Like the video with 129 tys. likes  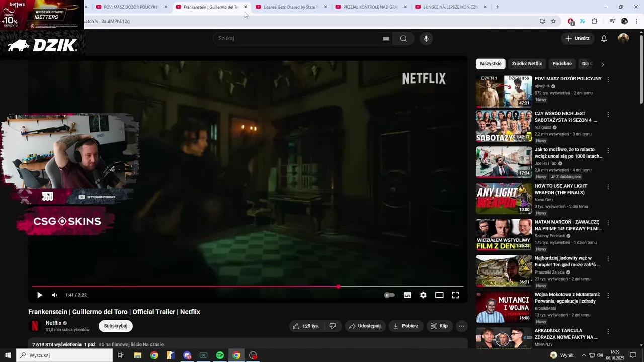(x=306, y=326)
